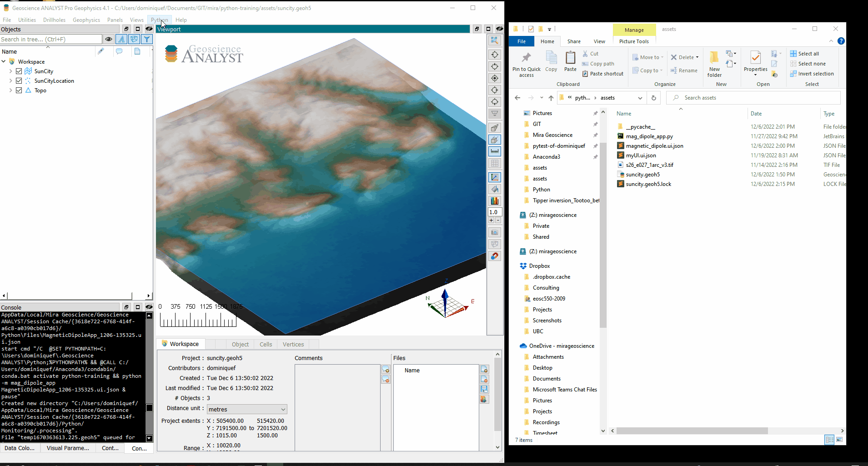Image resolution: width=868 pixels, height=466 pixels.
Task: Open the Copy to dropdown in Explorer
Action: pyautogui.click(x=647, y=70)
